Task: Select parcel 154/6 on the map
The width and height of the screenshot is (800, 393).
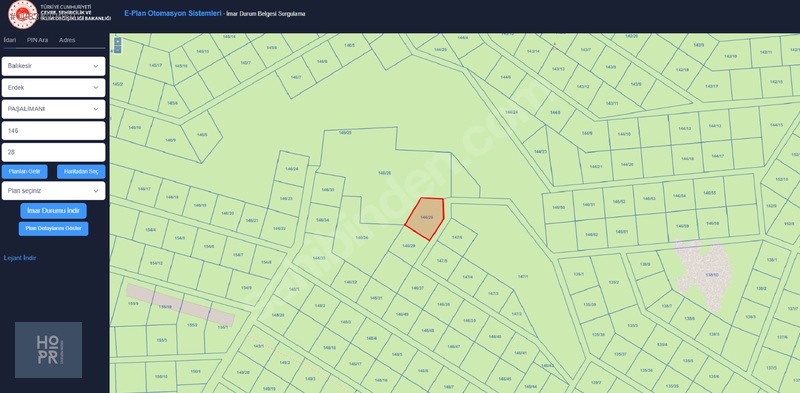Action: click(208, 246)
